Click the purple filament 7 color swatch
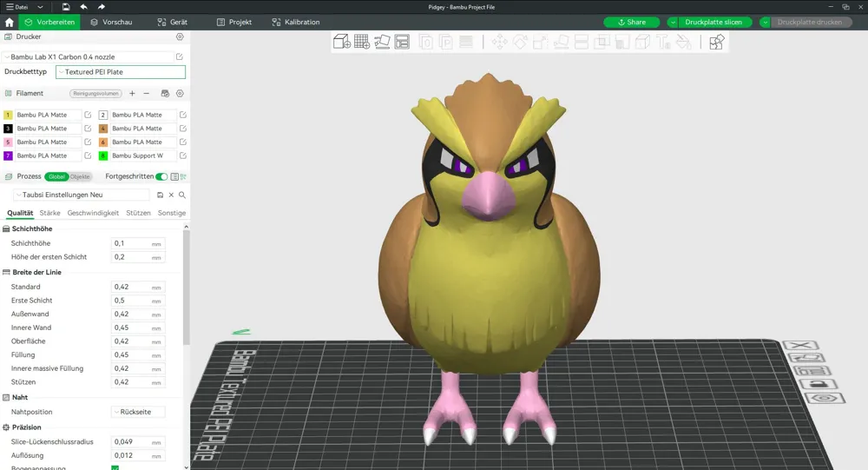This screenshot has height=470, width=868. 8,156
